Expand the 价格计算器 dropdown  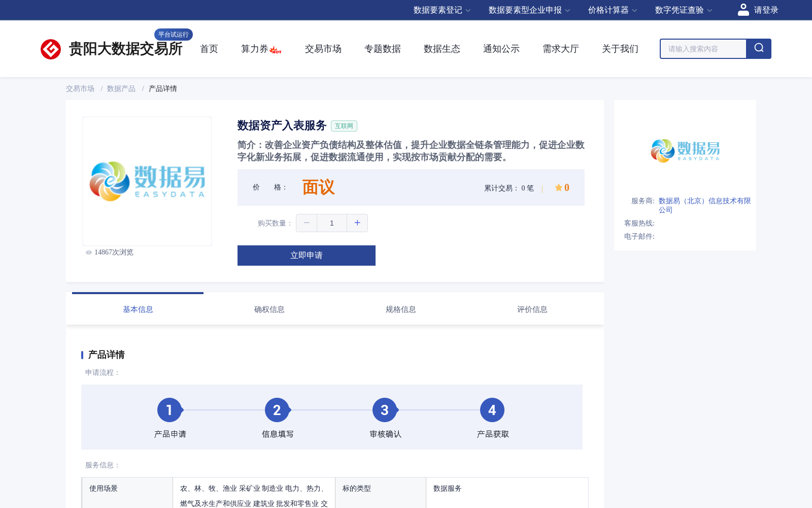[613, 10]
